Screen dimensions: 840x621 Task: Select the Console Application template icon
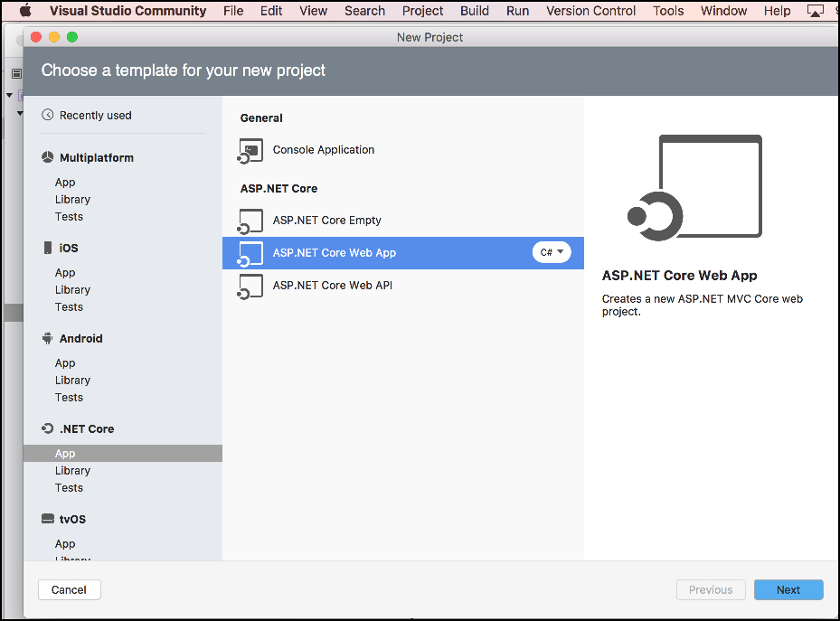(250, 151)
